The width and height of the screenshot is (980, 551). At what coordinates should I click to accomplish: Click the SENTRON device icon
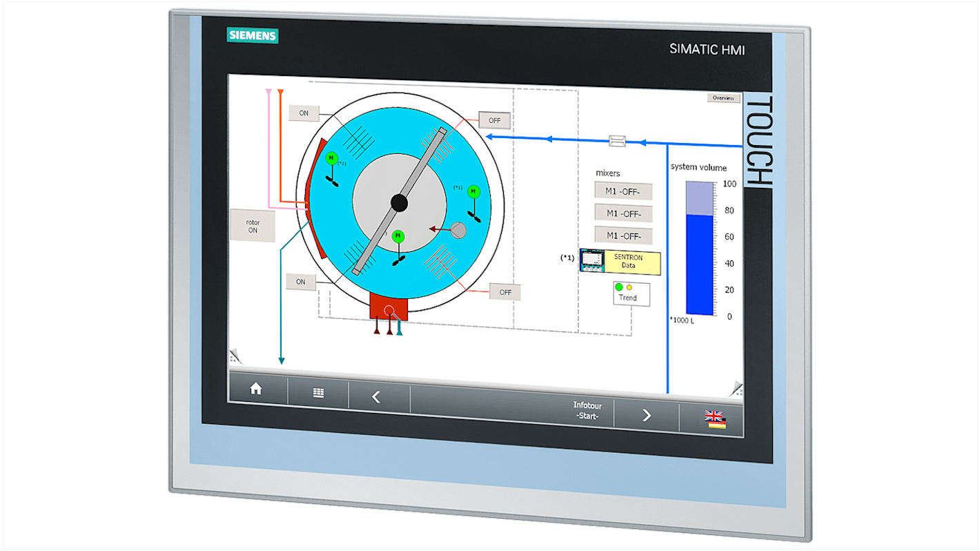592,260
